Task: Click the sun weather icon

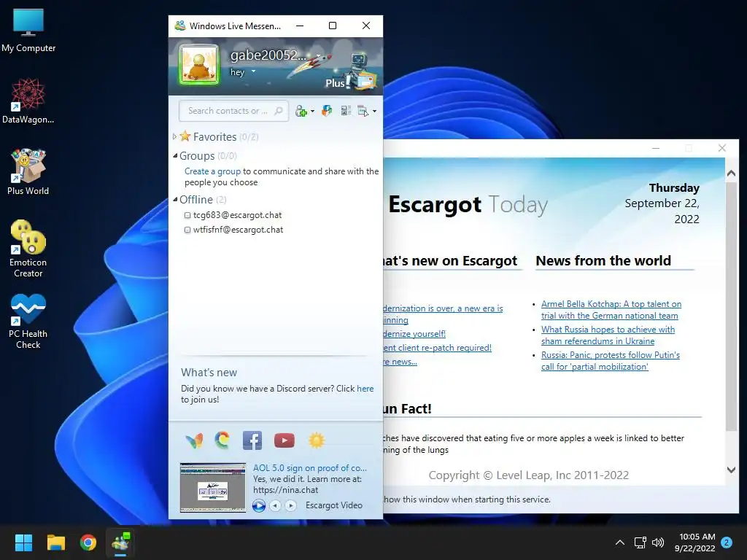Action: coord(317,440)
